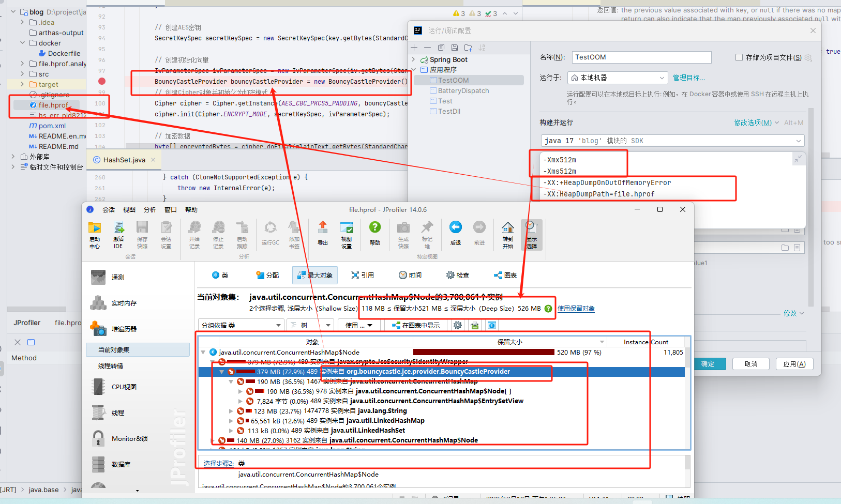The height and width of the screenshot is (504, 841).
Task: Collapse the ConcurrentHashMap$Node root row
Action: click(203, 353)
